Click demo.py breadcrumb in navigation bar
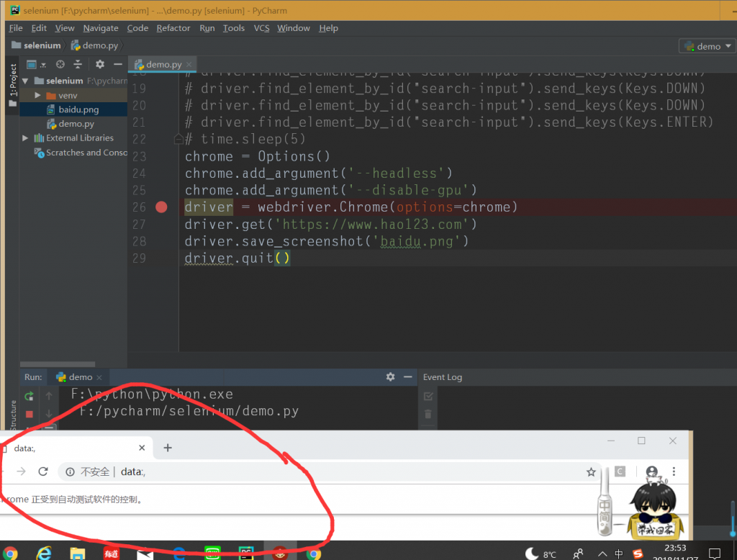Viewport: 737px width, 560px height. pyautogui.click(x=94, y=45)
